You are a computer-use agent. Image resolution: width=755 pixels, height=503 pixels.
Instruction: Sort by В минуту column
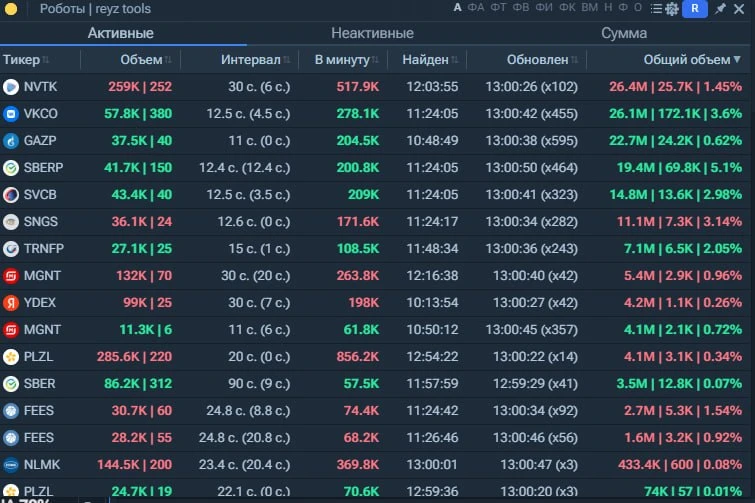[346, 60]
